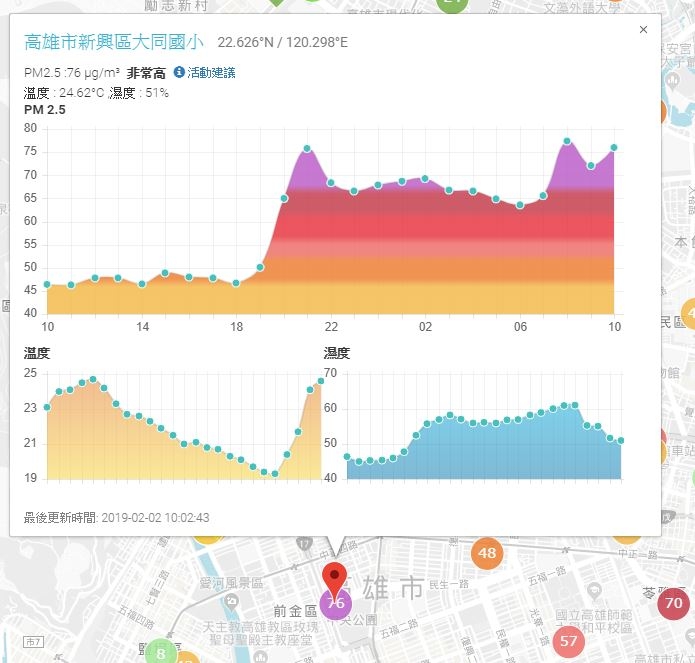The image size is (695, 663).
Task: Click PM2.5 peak point at hour 21
Action: coord(307,148)
